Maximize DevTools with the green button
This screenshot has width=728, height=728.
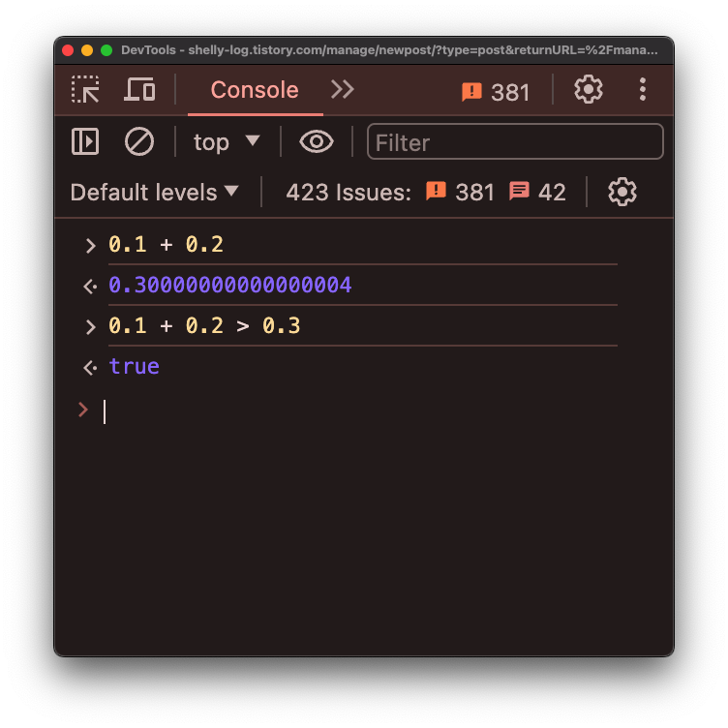tap(106, 50)
